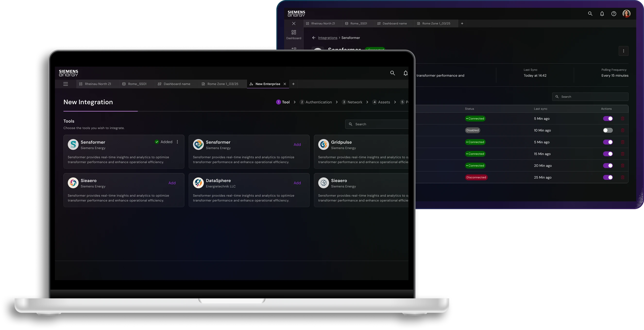Viewport: 644px width, 330px height.
Task: Open the kebab menu on Sensformer detail page
Action: [624, 51]
